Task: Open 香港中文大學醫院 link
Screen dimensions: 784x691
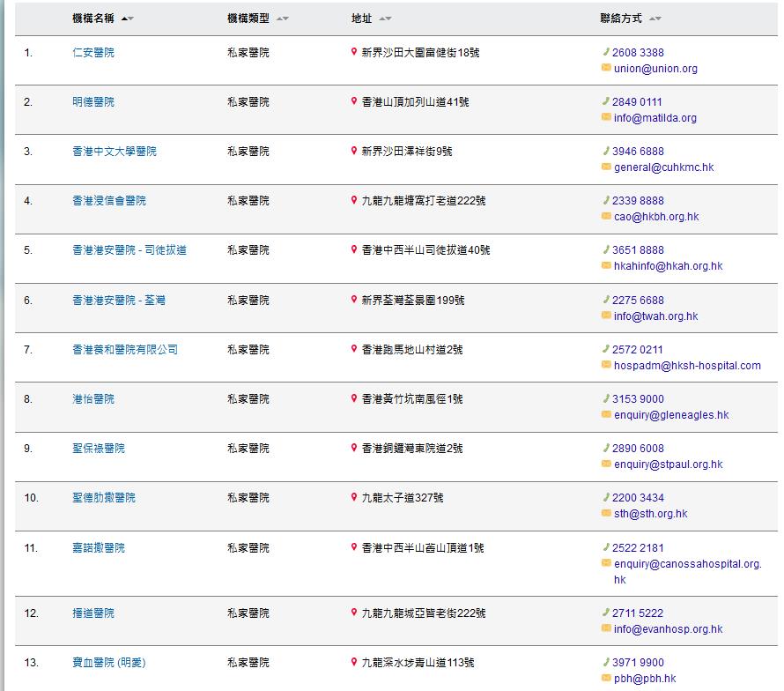Action: pos(115,151)
